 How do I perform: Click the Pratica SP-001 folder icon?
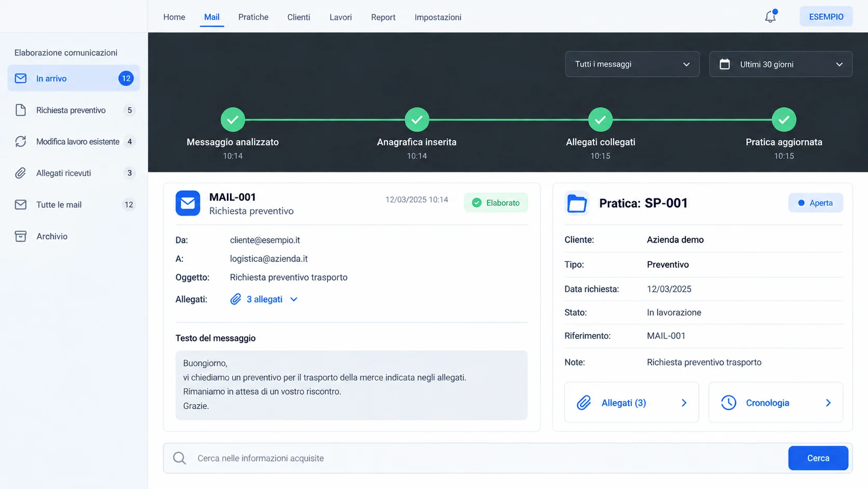[x=577, y=203]
